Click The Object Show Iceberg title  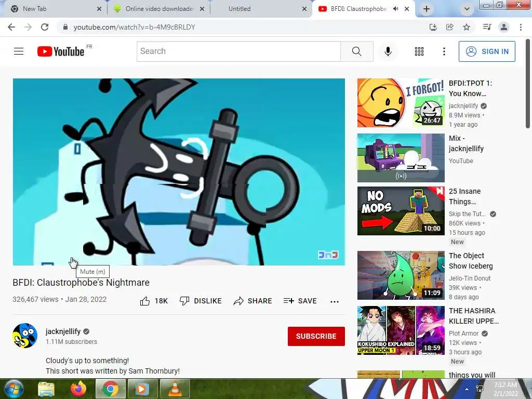(471, 261)
